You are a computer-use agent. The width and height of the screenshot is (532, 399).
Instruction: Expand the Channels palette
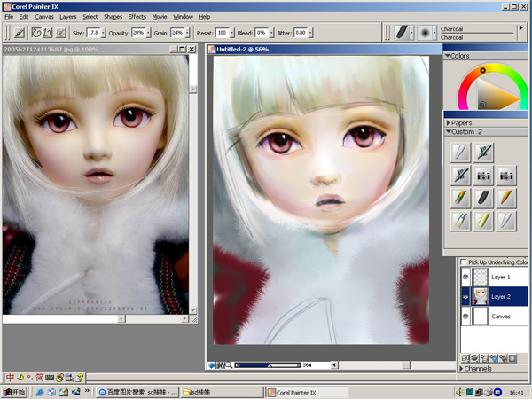461,369
